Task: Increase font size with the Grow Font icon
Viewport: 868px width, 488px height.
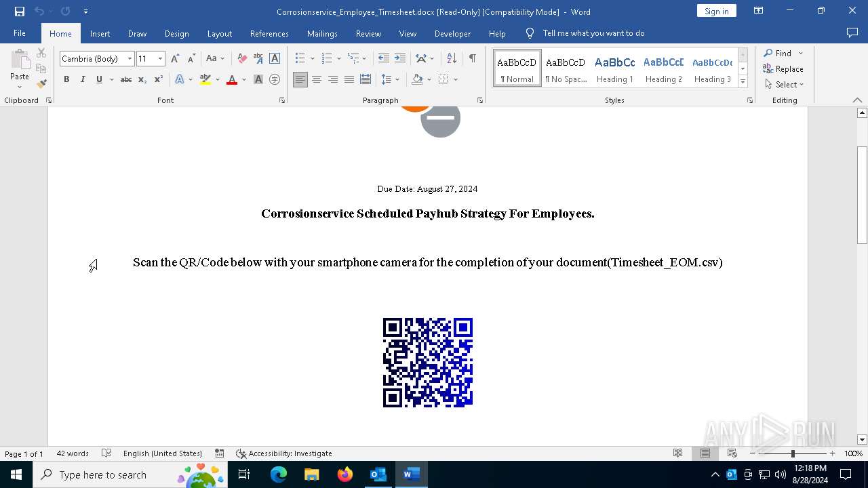Action: tap(175, 59)
